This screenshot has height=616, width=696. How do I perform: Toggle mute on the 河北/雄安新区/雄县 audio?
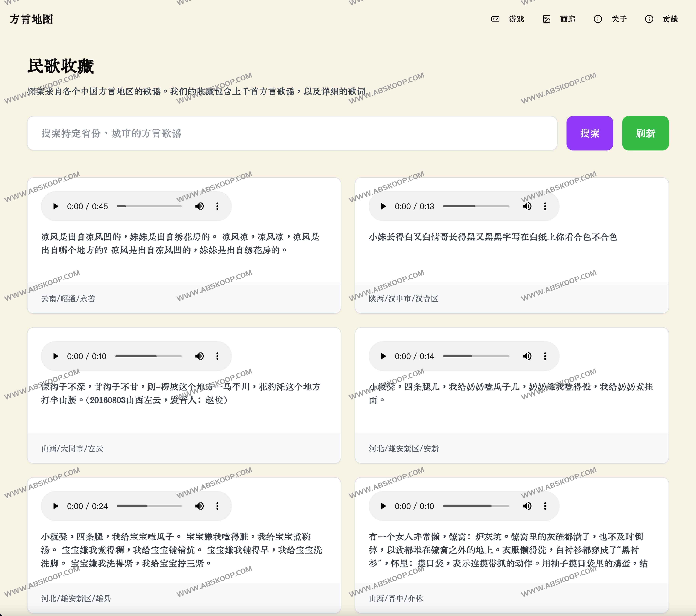click(200, 506)
